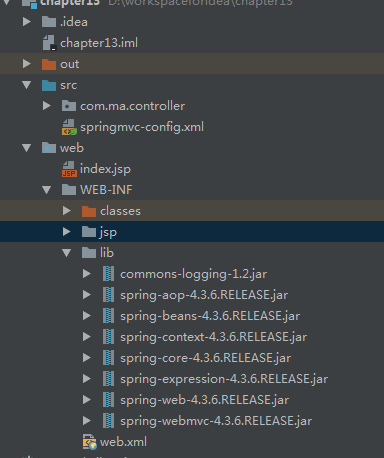Collapse the web folder arrow
The image size is (384, 458).
pyautogui.click(x=27, y=148)
